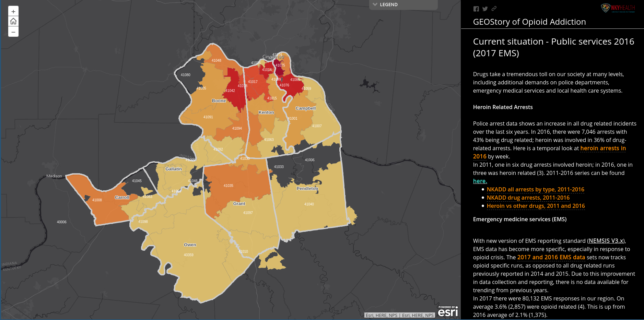Open 2017 and 2016 EMS data link

[551, 258]
